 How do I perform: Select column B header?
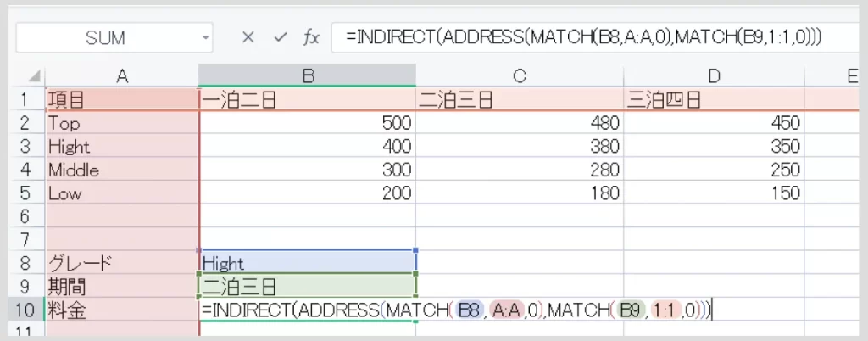(x=308, y=76)
